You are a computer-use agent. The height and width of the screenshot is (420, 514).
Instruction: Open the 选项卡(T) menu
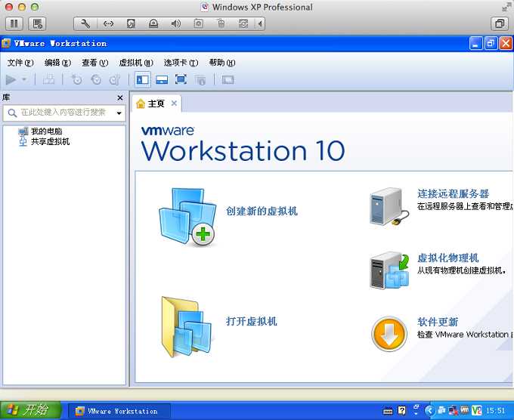click(x=181, y=62)
